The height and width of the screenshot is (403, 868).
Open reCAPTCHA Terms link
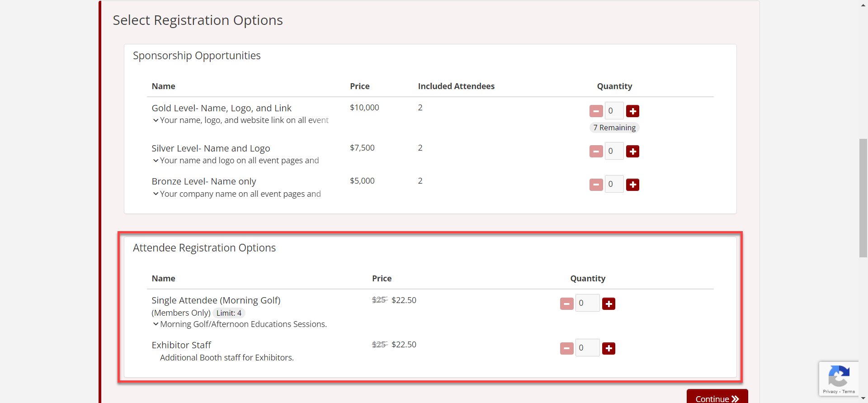[x=849, y=392]
